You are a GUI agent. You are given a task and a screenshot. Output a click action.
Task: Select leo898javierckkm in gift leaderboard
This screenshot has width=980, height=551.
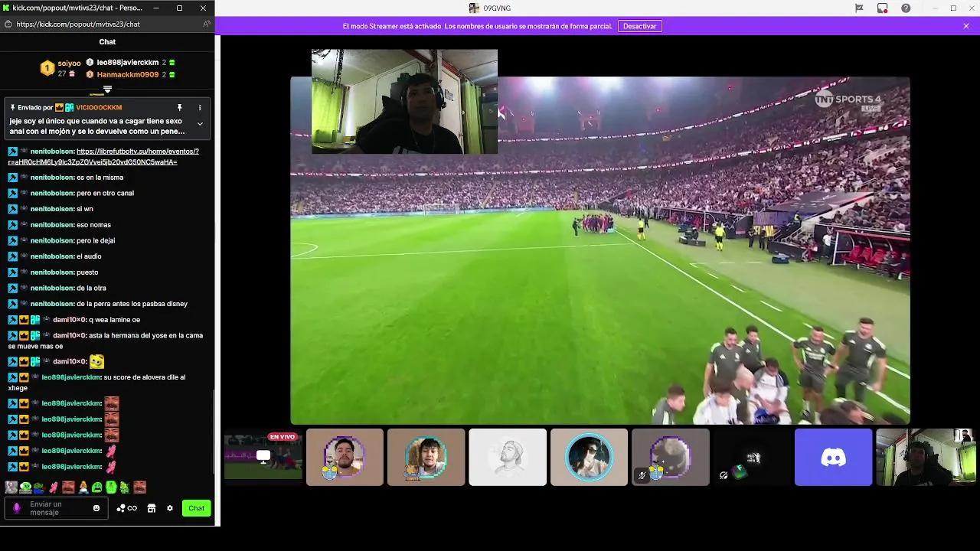pyautogui.click(x=127, y=63)
